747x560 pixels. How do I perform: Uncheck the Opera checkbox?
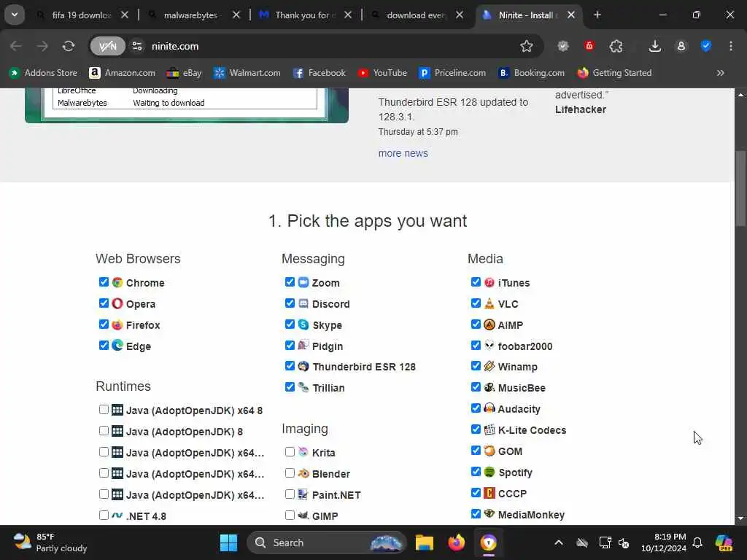point(104,303)
